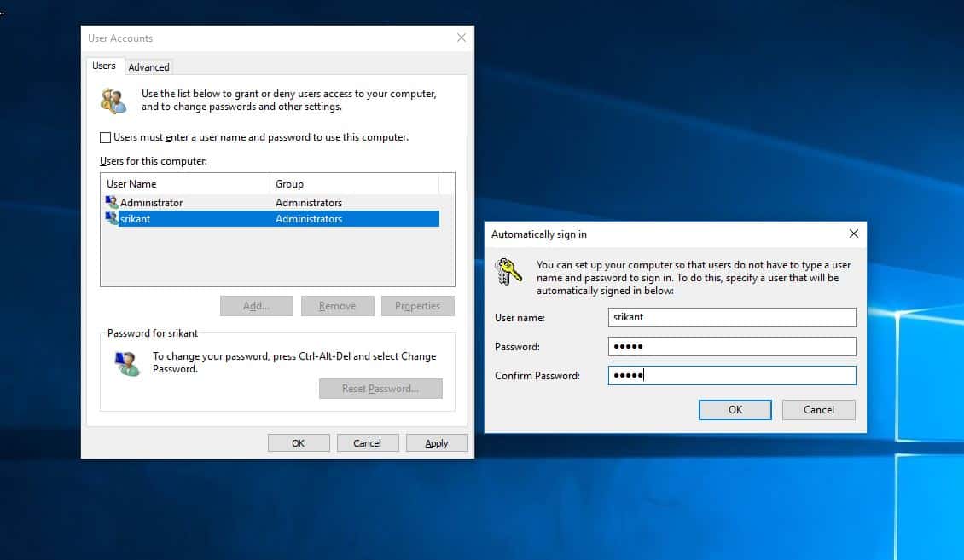This screenshot has width=964, height=560.
Task: Click the users icon beside the instructions text
Action: (113, 101)
